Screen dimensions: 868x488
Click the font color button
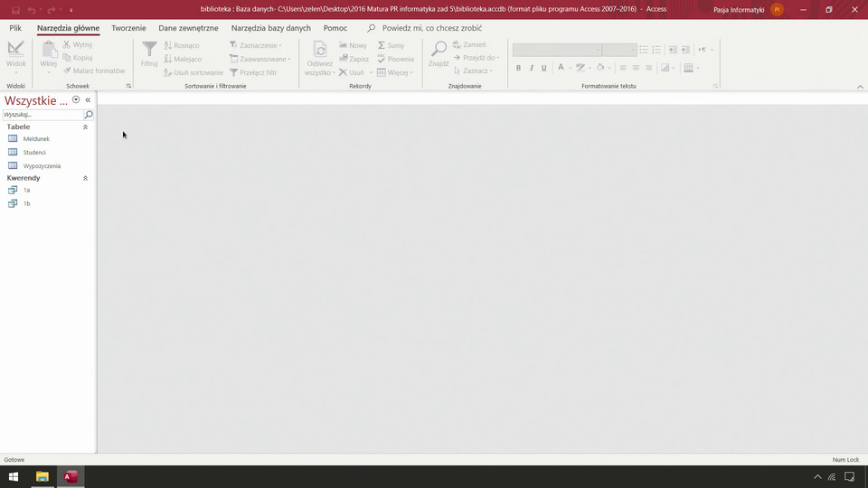[x=561, y=68]
